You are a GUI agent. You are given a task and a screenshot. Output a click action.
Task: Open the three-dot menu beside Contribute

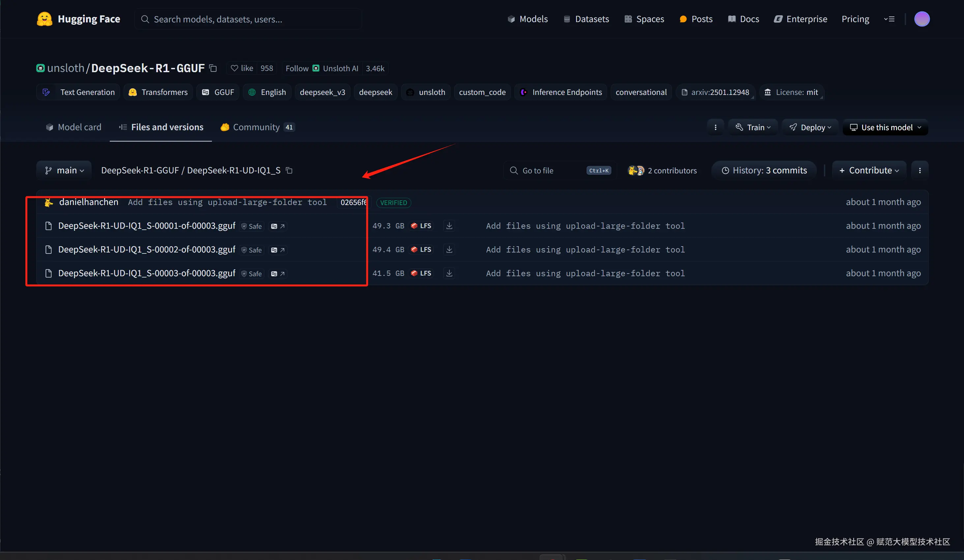point(920,171)
